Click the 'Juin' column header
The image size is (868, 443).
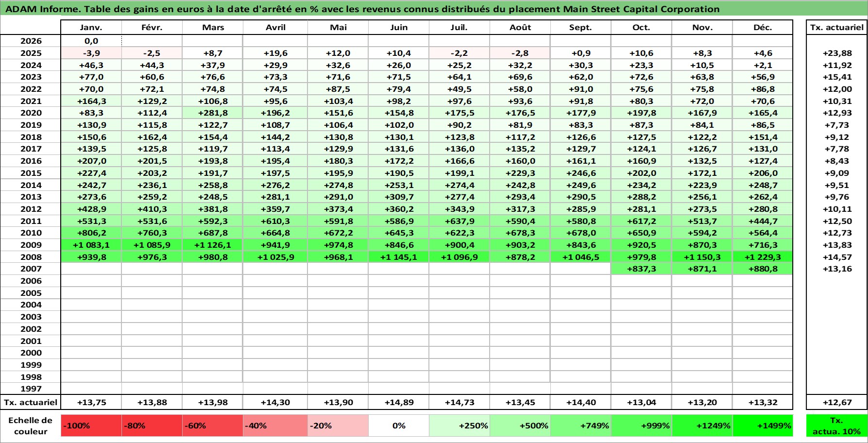[x=399, y=27]
